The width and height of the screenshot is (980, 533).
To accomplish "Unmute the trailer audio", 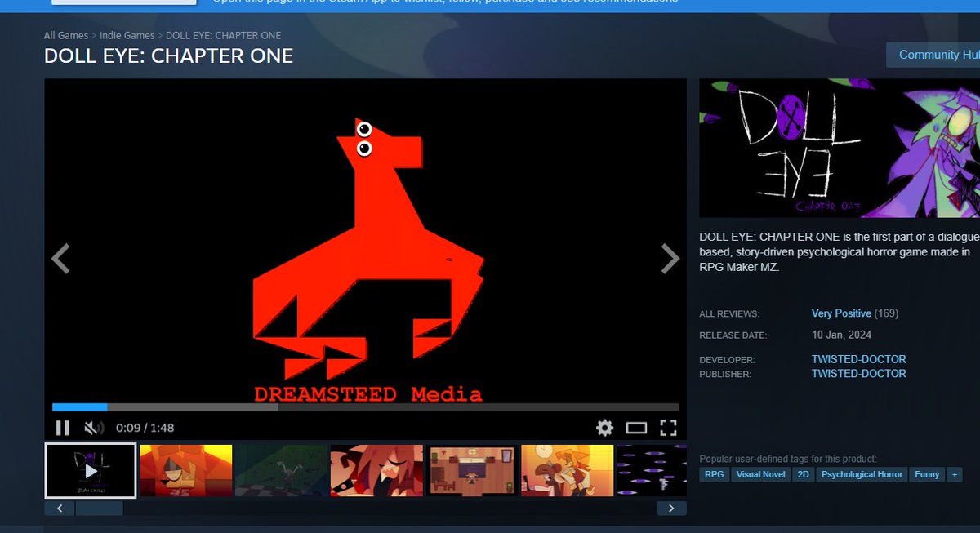I will 93,427.
